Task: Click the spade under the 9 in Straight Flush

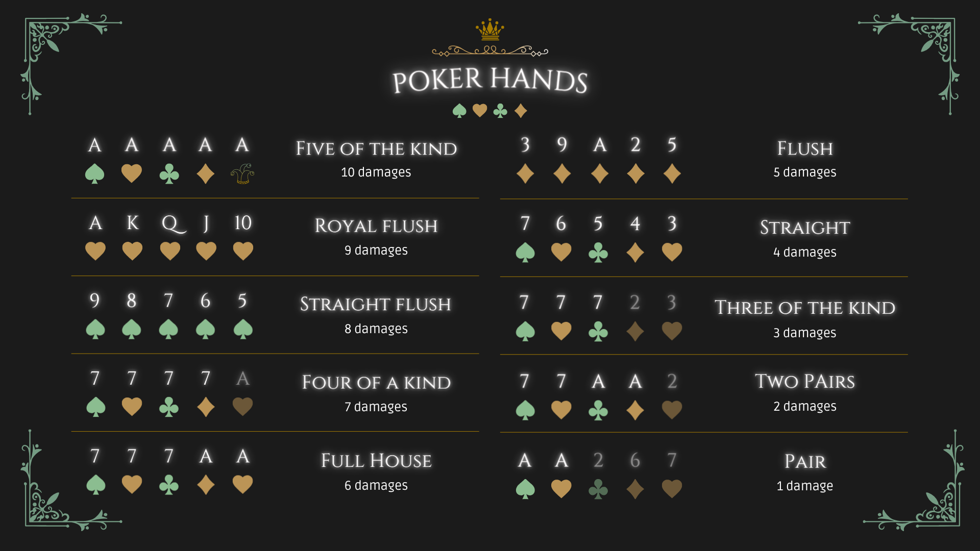Action: pos(95,329)
